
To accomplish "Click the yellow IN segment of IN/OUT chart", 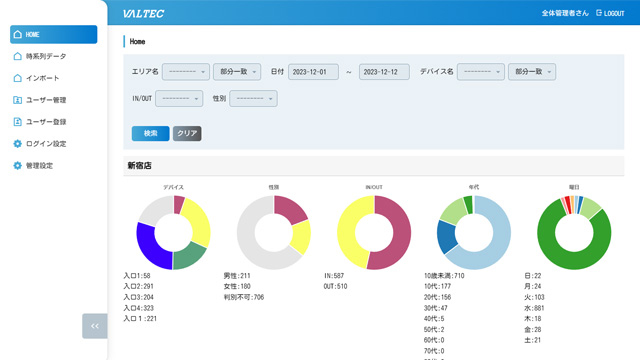I will 347,231.
